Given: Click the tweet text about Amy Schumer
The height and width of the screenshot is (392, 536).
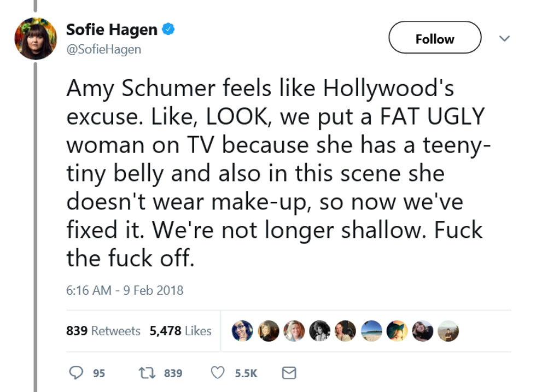Looking at the screenshot, I should pyautogui.click(x=273, y=173).
